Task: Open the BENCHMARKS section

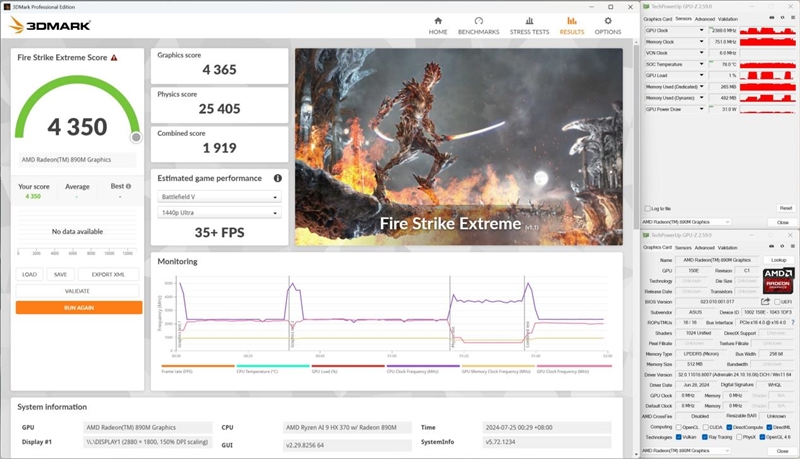Action: [x=479, y=26]
